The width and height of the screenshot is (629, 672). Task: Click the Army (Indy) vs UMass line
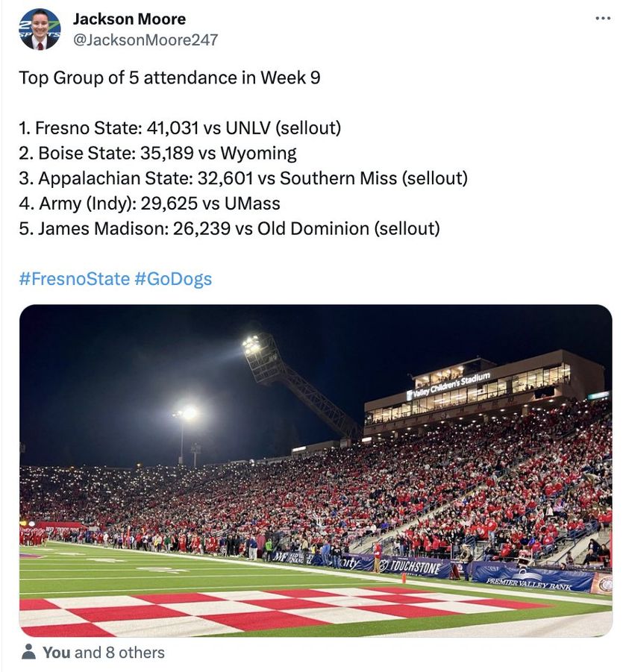[149, 203]
